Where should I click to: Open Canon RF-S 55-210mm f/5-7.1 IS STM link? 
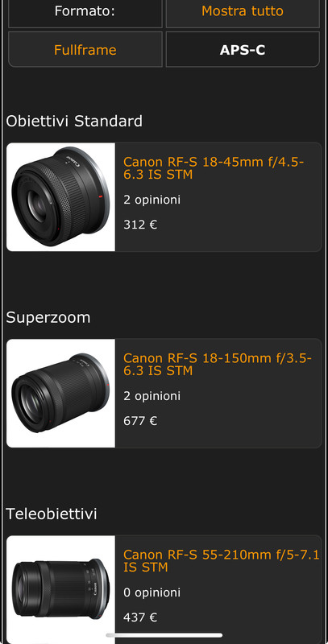(x=221, y=560)
